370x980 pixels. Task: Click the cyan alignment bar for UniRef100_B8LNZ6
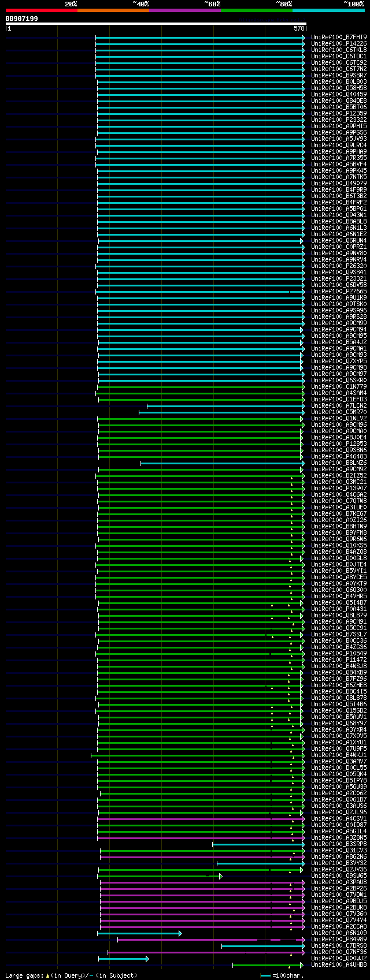coord(223,463)
